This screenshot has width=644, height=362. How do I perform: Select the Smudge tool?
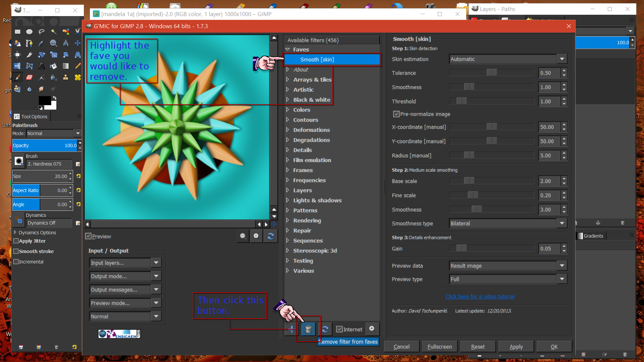click(42, 89)
